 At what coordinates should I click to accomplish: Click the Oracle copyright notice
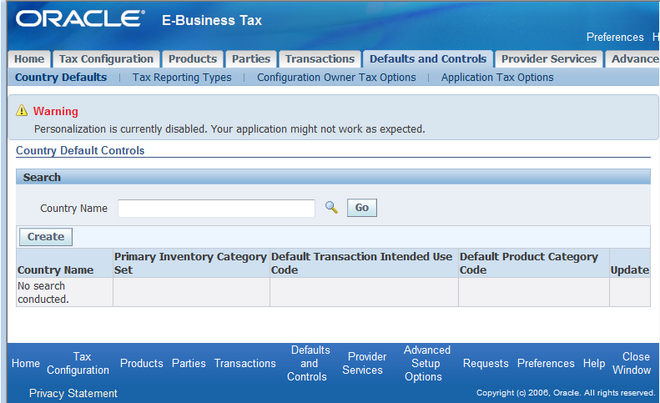566,393
